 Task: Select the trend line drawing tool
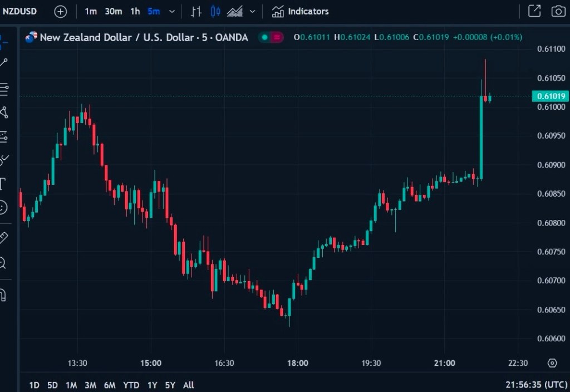[x=4, y=63]
